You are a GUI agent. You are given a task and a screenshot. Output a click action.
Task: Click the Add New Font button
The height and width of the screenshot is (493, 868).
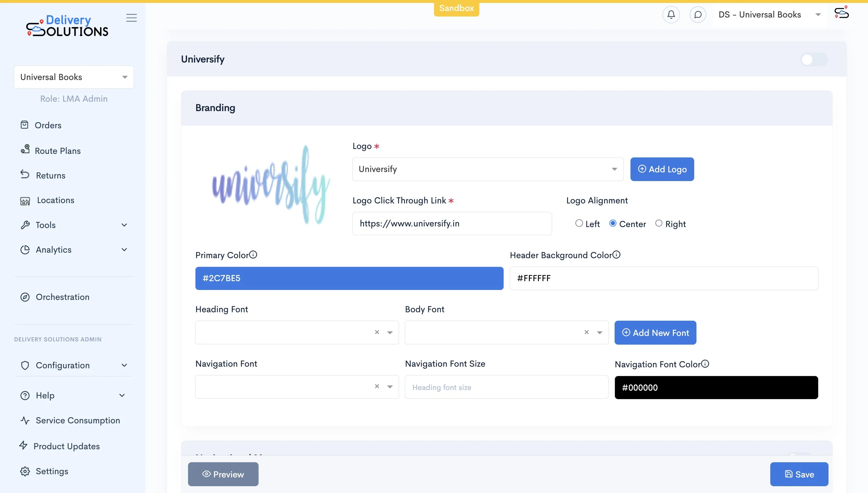(655, 333)
